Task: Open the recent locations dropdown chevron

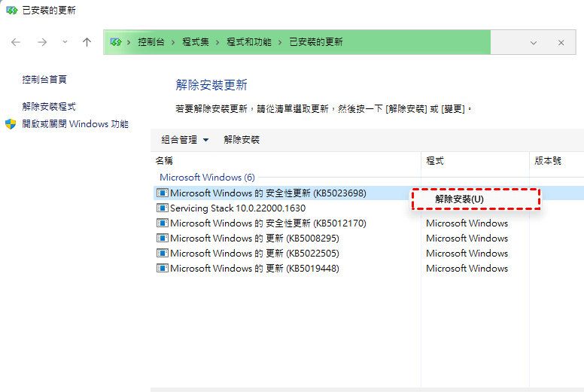Action: [x=65, y=42]
